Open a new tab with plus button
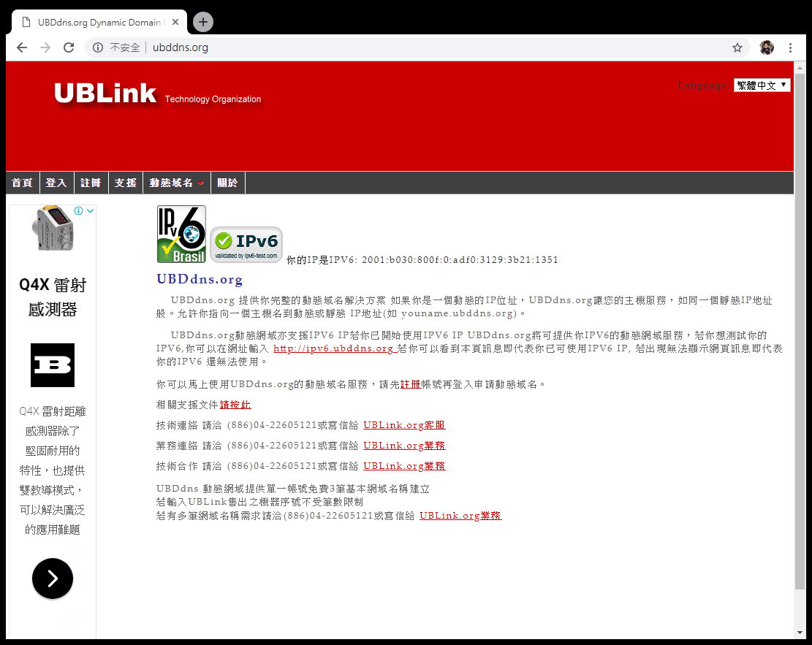The image size is (812, 645). [x=203, y=22]
